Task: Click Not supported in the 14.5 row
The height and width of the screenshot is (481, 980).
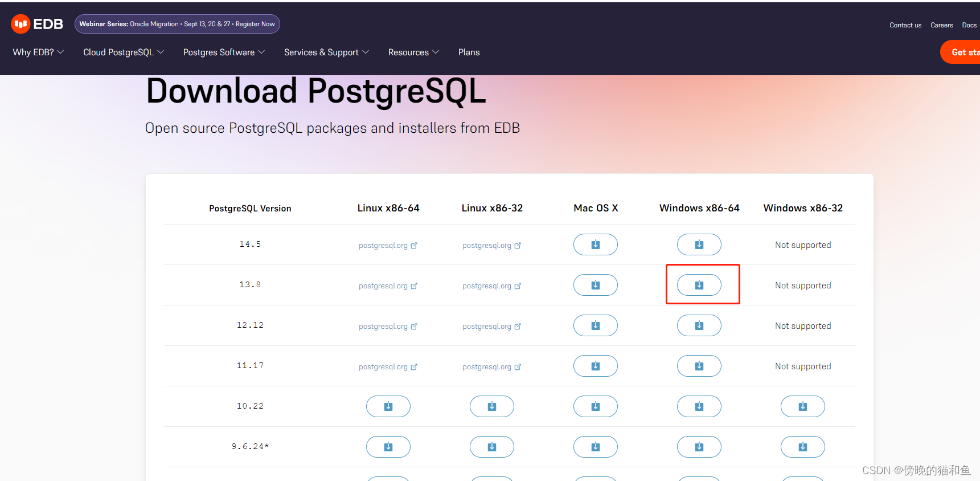Action: point(803,245)
